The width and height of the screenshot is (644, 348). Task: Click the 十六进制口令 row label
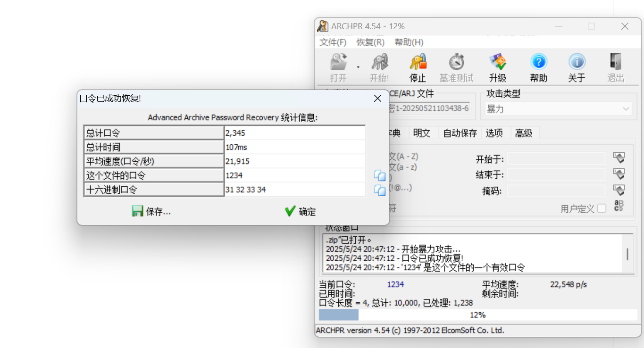(154, 190)
